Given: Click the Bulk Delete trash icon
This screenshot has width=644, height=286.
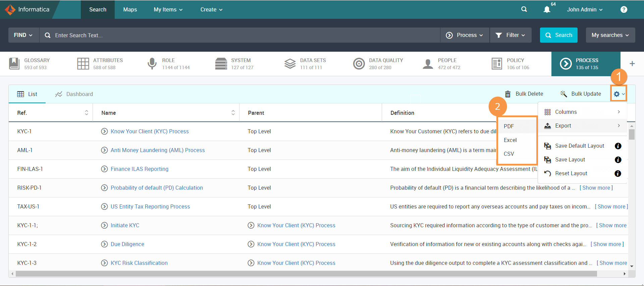Looking at the screenshot, I should pos(508,94).
